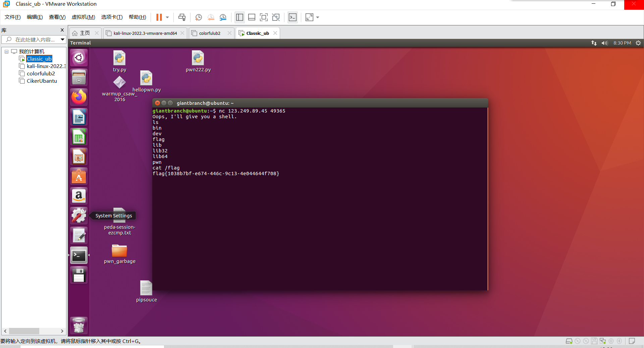This screenshot has height=348, width=644.
Task: Switch to the colorfulub2 tab
Action: 210,33
